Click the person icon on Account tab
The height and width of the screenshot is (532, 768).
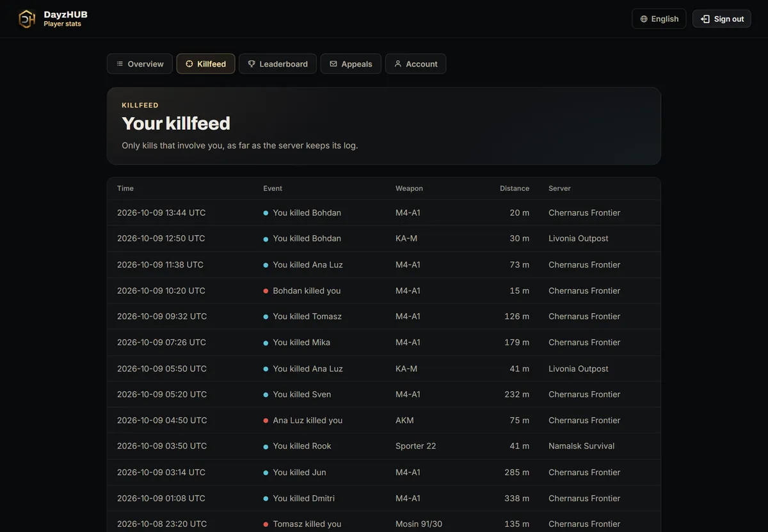pos(398,64)
